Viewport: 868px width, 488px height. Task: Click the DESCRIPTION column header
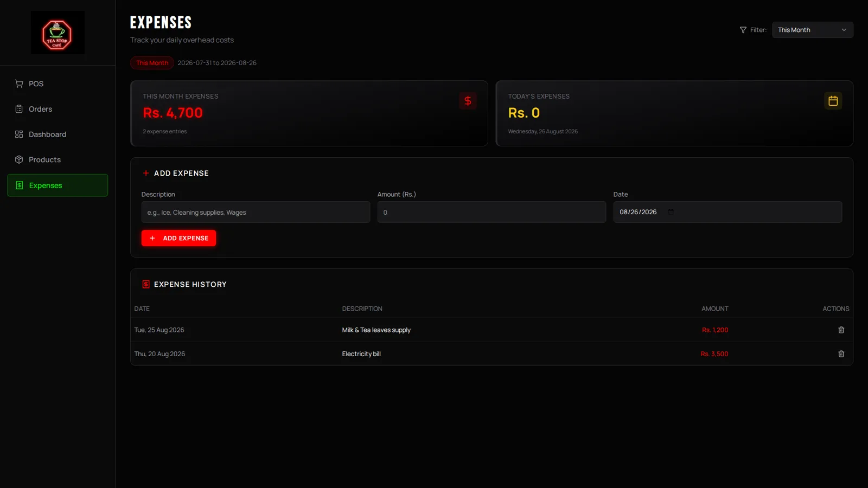[362, 309]
